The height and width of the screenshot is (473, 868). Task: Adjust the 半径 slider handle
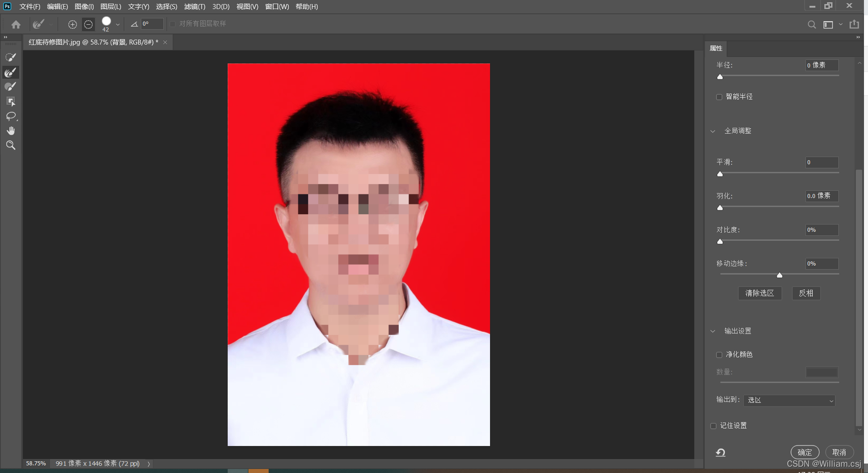click(720, 77)
